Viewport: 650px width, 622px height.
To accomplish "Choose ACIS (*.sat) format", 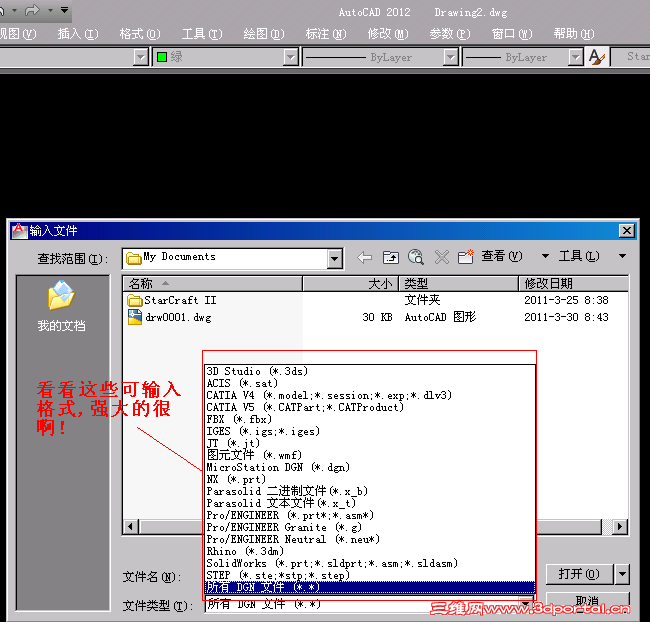I will [370, 383].
